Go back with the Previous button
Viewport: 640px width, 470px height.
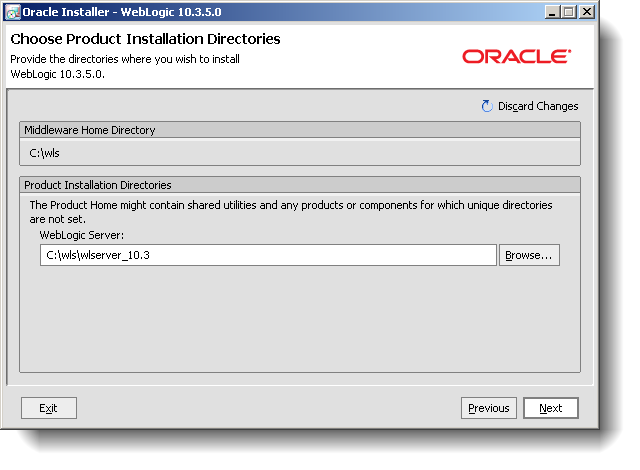(x=489, y=408)
